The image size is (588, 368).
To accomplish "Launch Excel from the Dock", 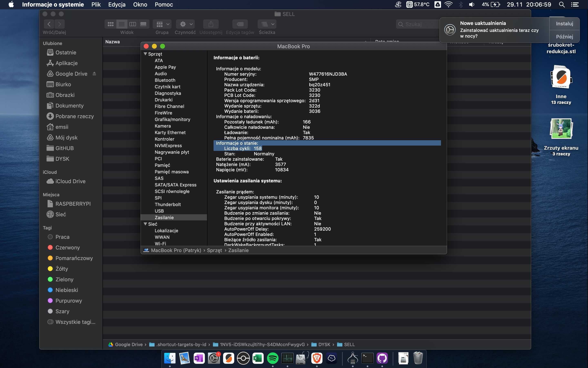I will point(258,358).
